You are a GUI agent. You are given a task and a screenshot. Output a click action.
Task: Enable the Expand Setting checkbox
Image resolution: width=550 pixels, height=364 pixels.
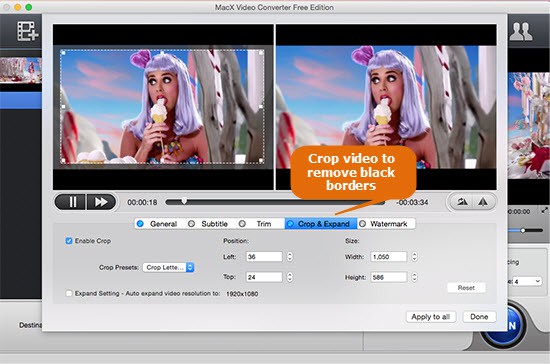tap(69, 293)
